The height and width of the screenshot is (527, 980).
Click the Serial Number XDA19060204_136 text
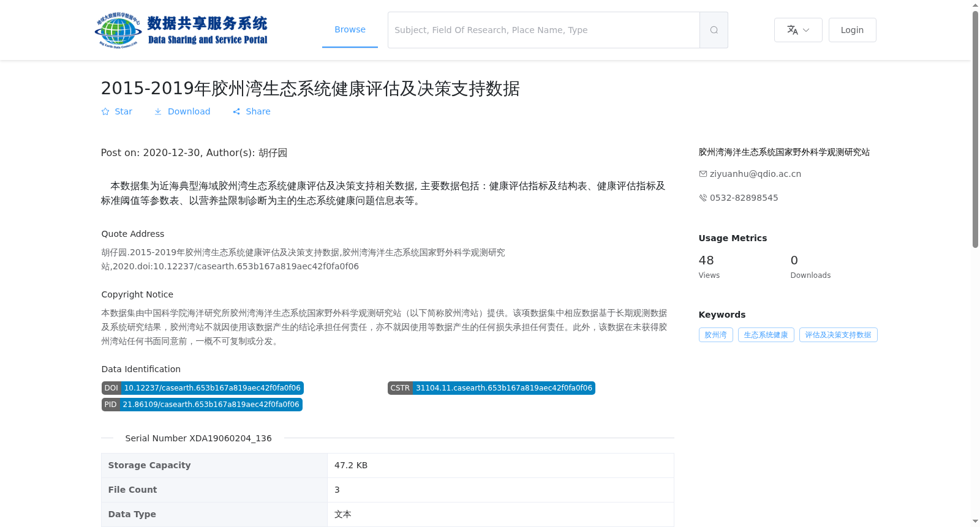[x=198, y=438]
